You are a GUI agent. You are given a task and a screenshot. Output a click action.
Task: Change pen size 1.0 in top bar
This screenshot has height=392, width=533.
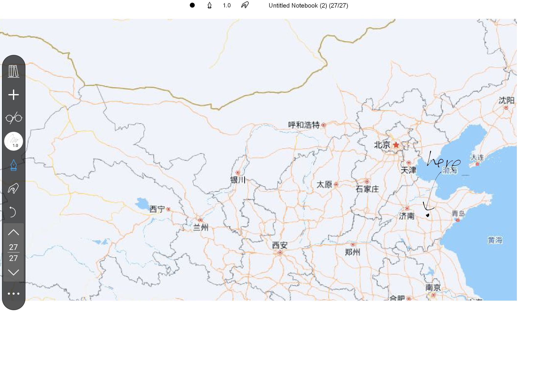[227, 5]
